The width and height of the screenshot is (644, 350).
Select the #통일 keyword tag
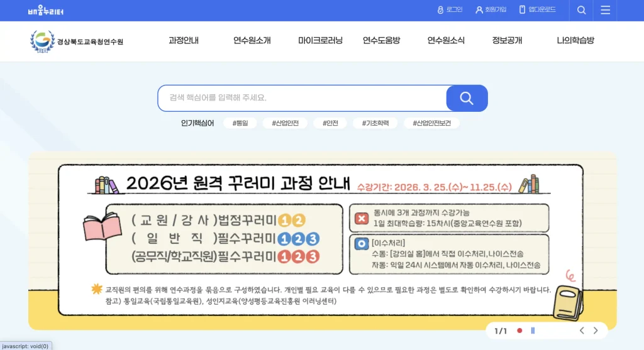tap(240, 123)
